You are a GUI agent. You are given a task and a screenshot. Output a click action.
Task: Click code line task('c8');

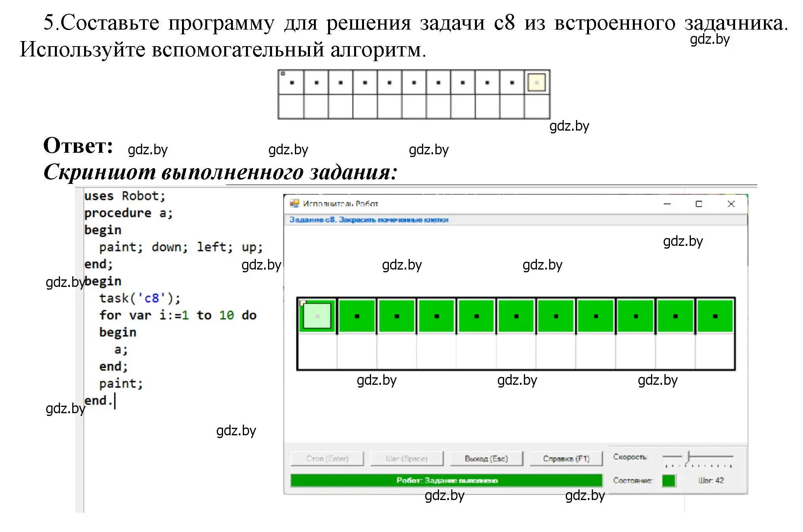click(x=140, y=298)
